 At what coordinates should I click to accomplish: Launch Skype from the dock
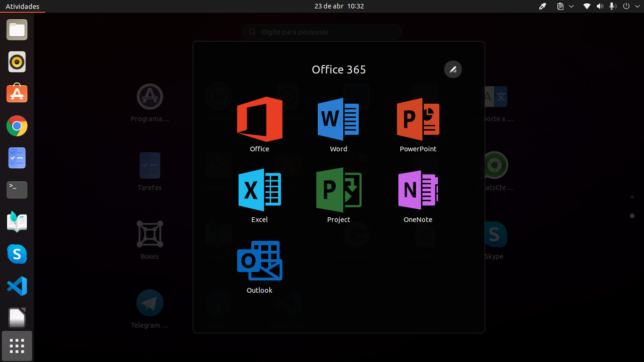[x=17, y=254]
